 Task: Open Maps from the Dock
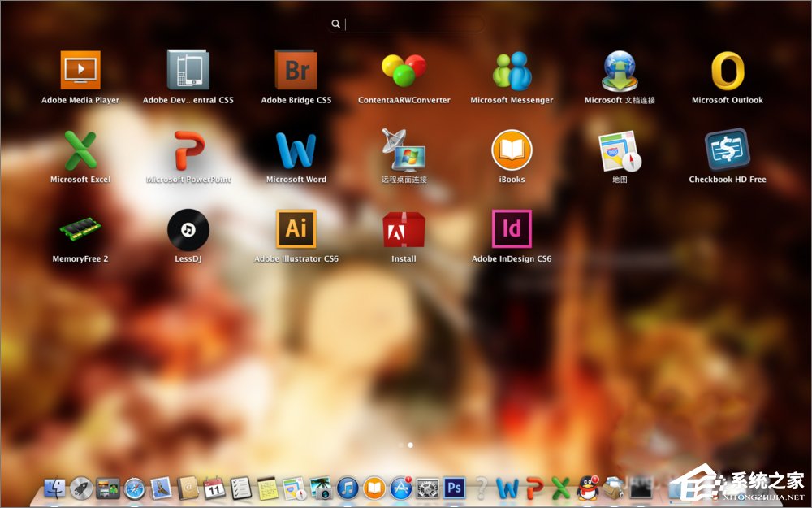click(294, 488)
